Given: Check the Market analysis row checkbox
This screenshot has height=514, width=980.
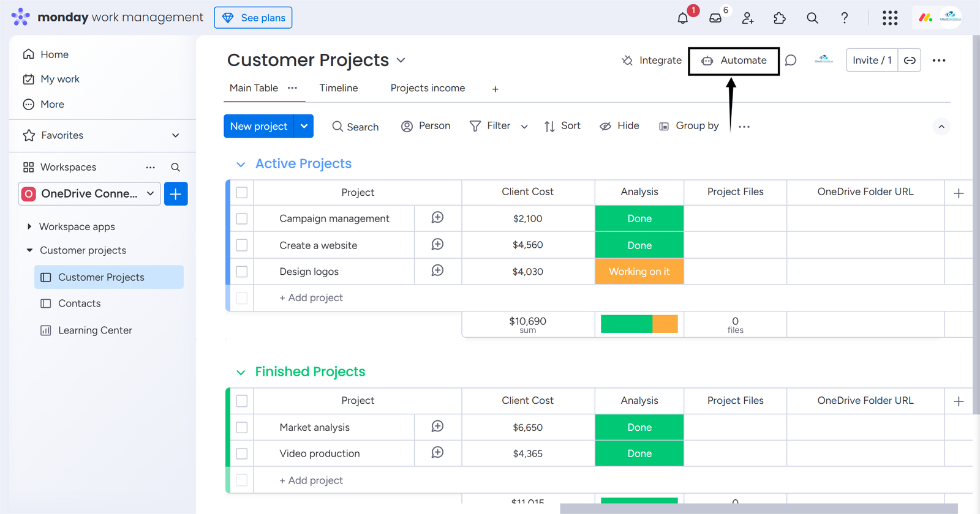Looking at the screenshot, I should pyautogui.click(x=242, y=428).
